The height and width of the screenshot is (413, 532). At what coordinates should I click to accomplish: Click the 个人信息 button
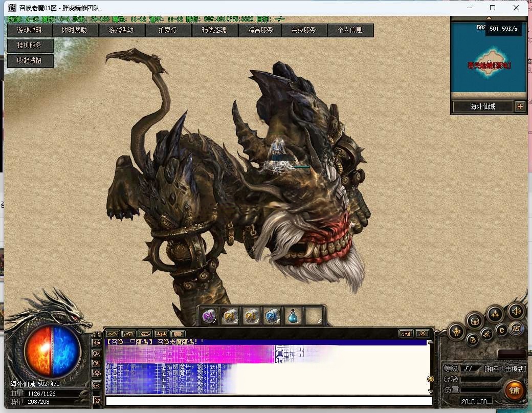point(350,30)
